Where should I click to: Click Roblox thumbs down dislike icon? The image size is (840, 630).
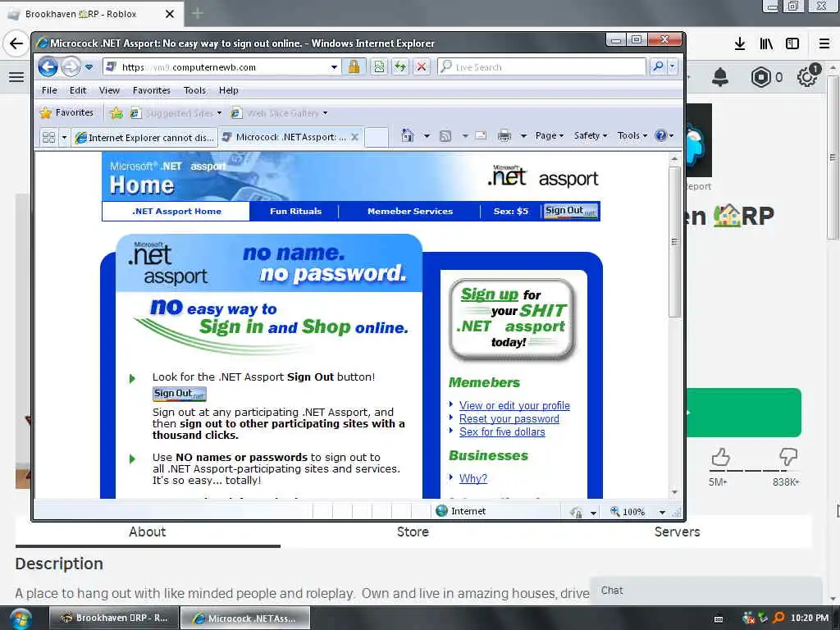point(788,457)
